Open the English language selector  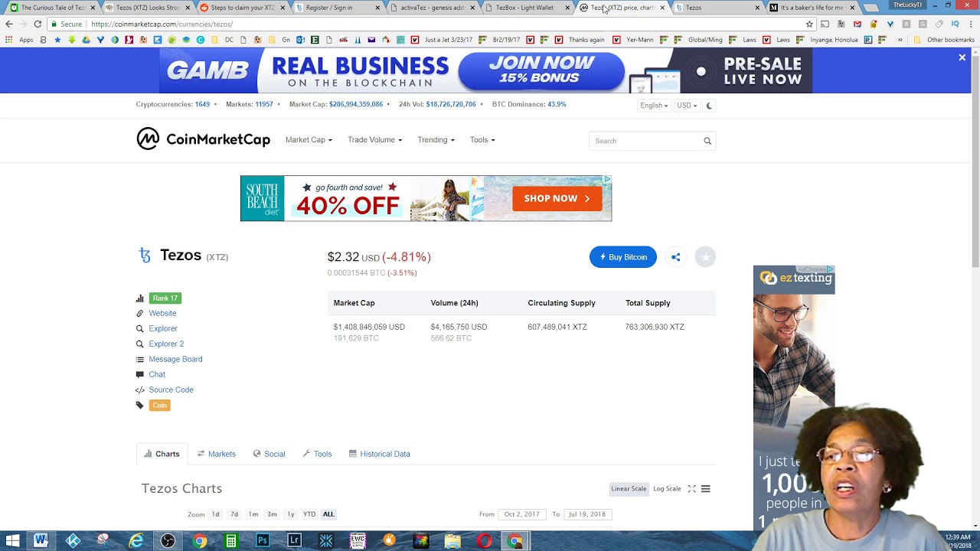654,106
